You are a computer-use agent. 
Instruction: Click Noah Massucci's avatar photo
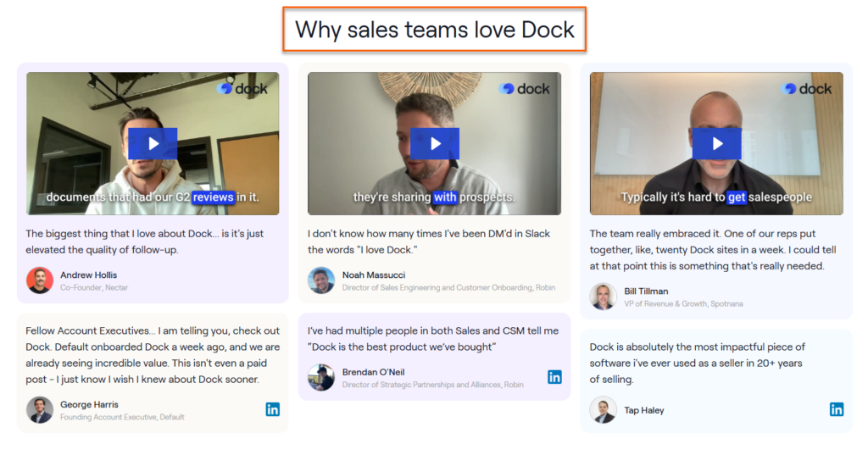(x=321, y=280)
